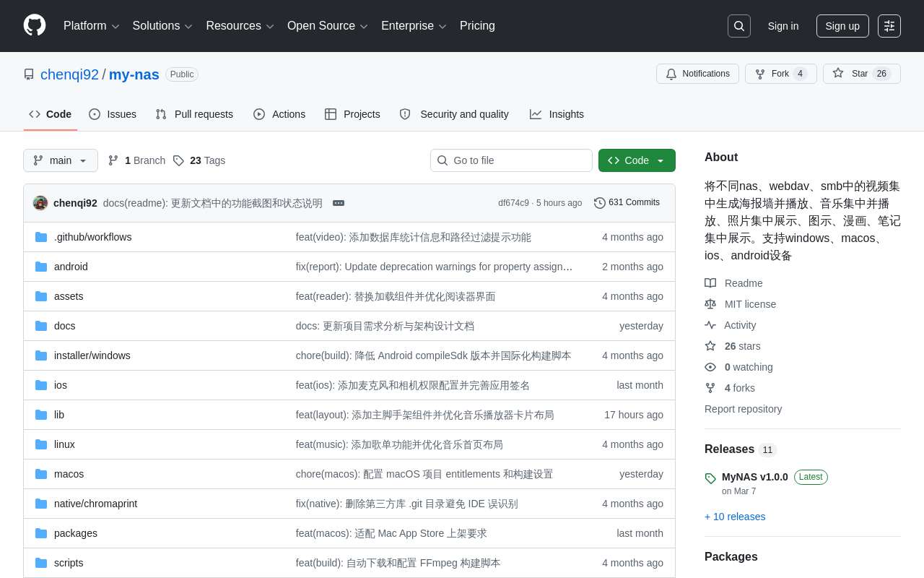924x578 pixels.
Task: Click the tag icon beside MyNAS v1.0.0
Action: point(710,479)
